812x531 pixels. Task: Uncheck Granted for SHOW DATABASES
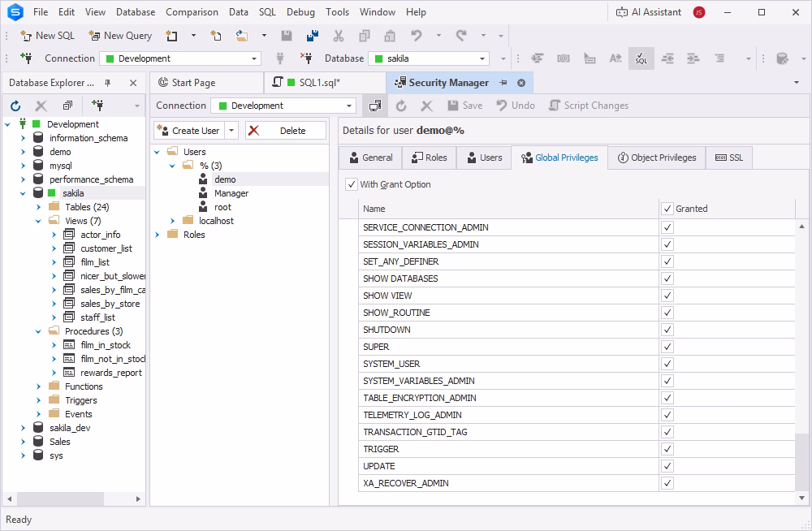tap(667, 278)
